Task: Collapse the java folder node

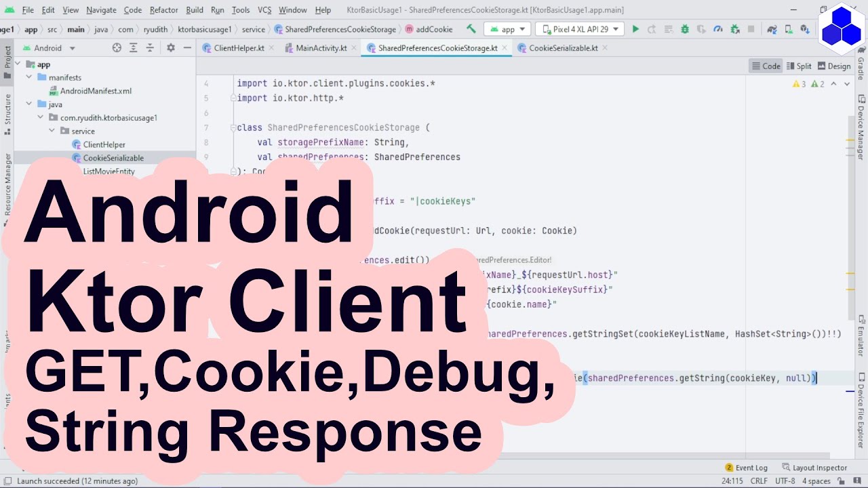Action: (x=29, y=104)
